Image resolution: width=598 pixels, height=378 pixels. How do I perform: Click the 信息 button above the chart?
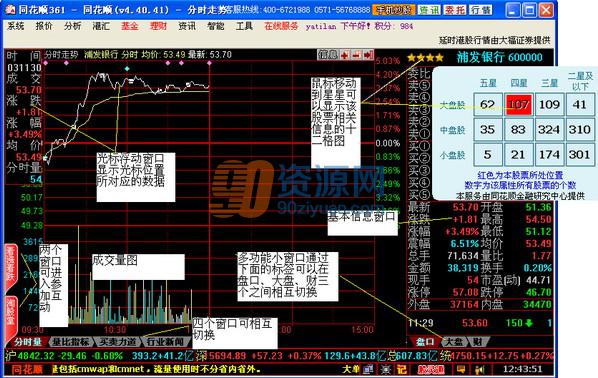(x=328, y=55)
